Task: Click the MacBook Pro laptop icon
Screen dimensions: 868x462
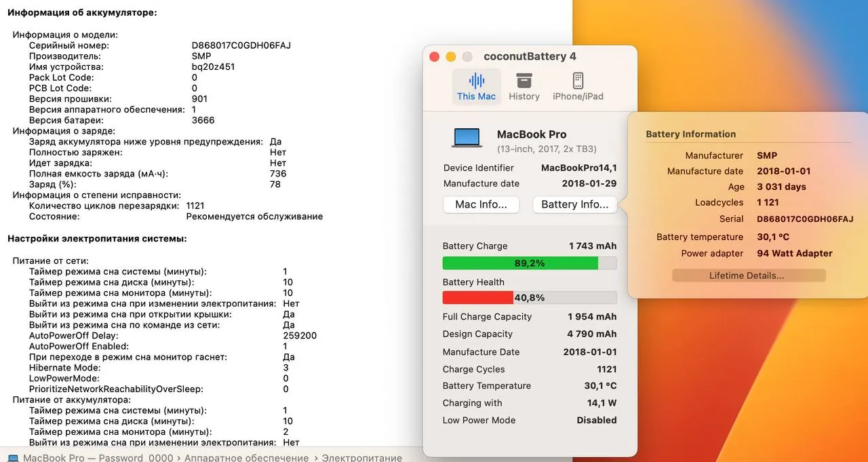Action: pyautogui.click(x=467, y=138)
